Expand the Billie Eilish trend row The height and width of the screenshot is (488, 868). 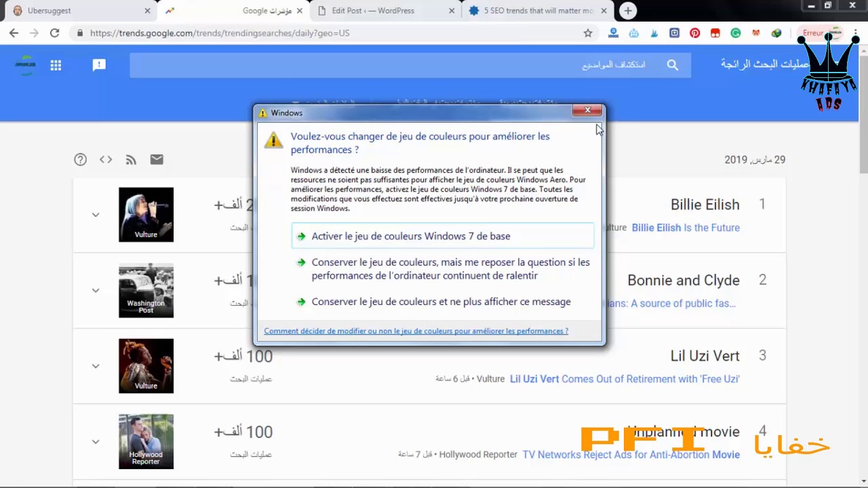pos(96,215)
